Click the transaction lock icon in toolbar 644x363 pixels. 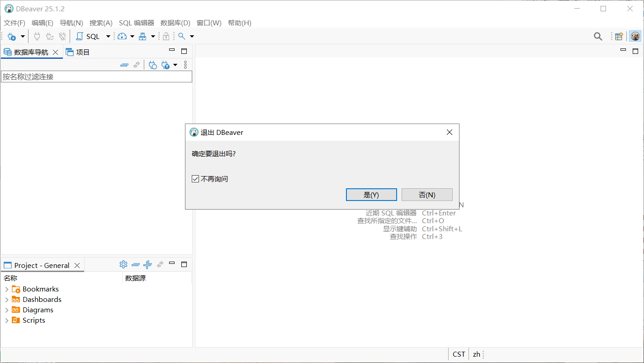coord(166,37)
